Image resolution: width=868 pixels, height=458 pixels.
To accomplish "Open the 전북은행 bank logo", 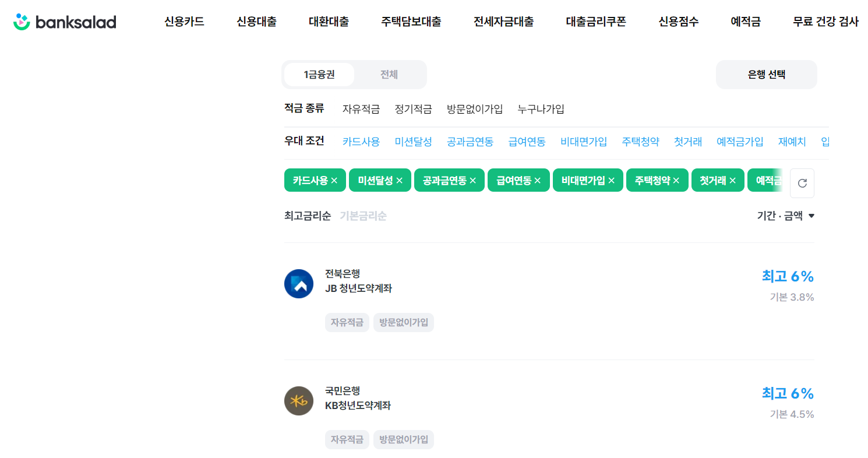I will [x=299, y=284].
